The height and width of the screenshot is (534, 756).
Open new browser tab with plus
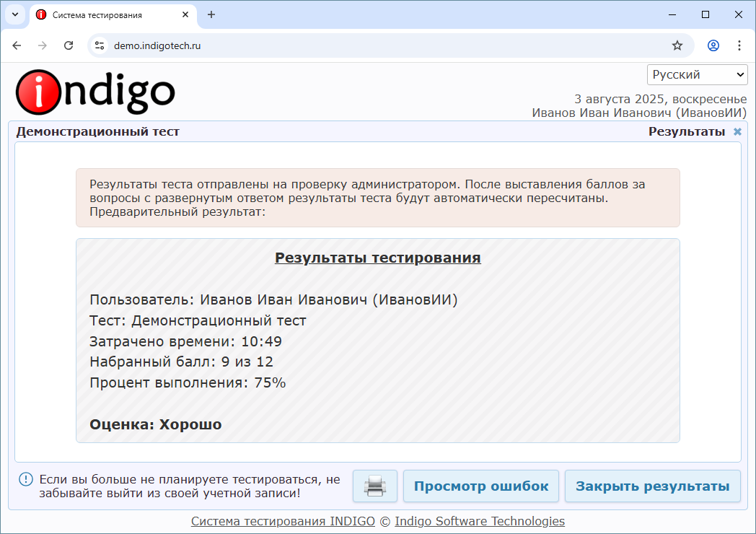pyautogui.click(x=211, y=14)
